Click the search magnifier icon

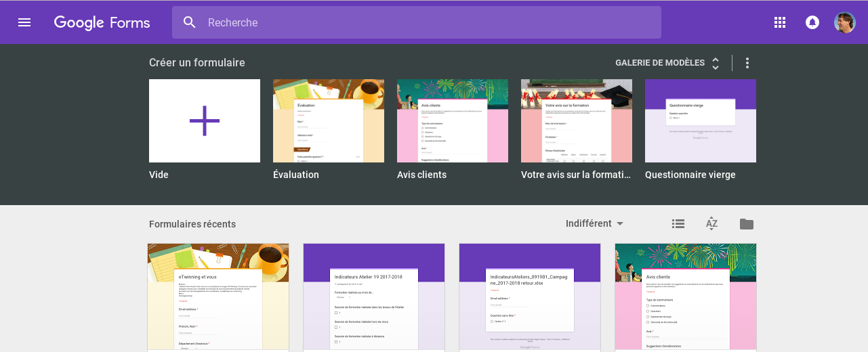pos(190,22)
